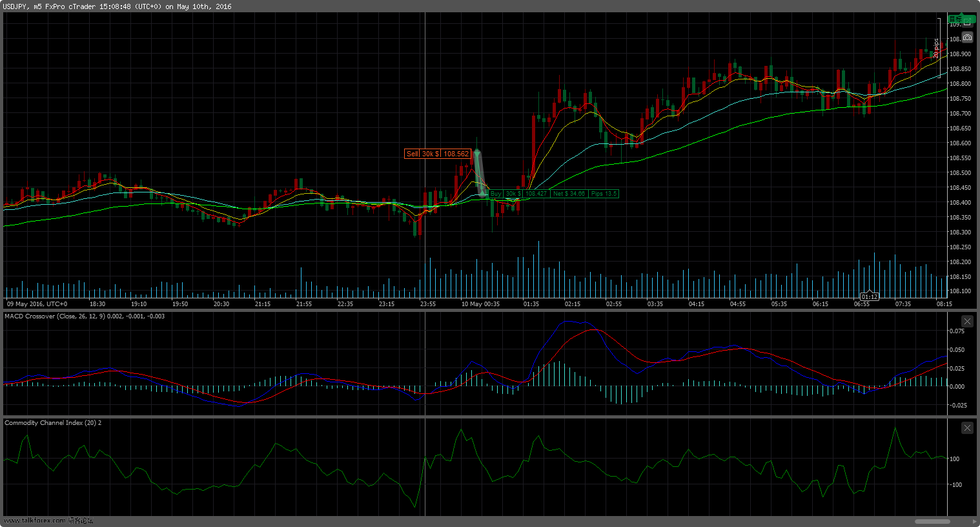Click the 09 May 2016, UTC+0 date label

[x=37, y=304]
